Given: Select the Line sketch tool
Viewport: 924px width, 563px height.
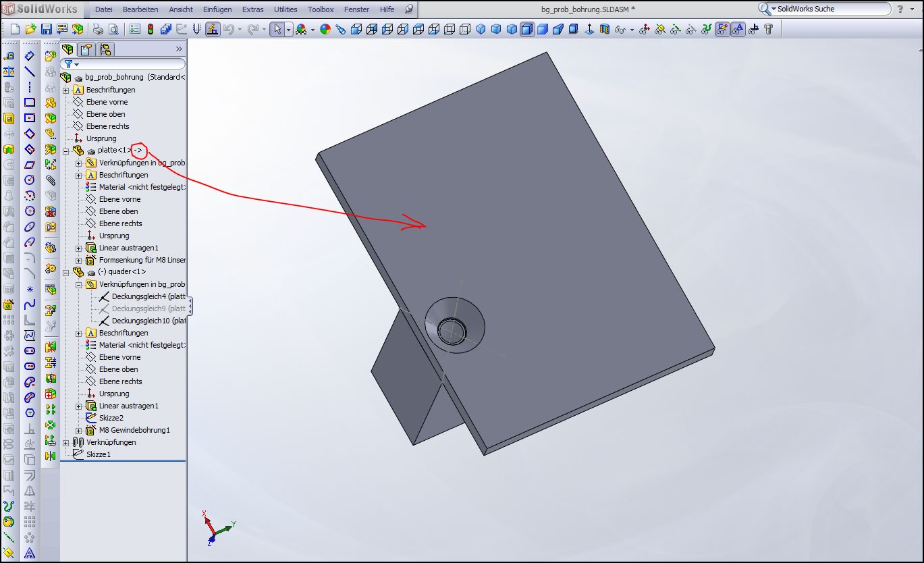Looking at the screenshot, I should coord(30,72).
